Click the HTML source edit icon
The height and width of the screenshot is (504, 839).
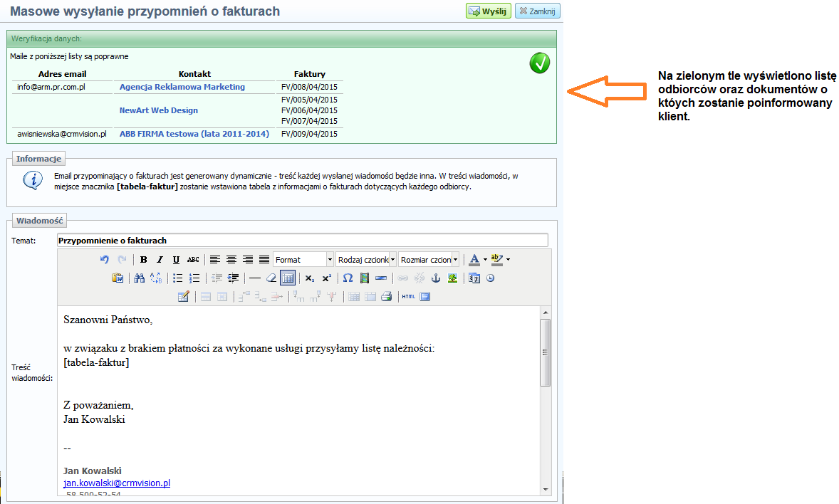tap(408, 297)
